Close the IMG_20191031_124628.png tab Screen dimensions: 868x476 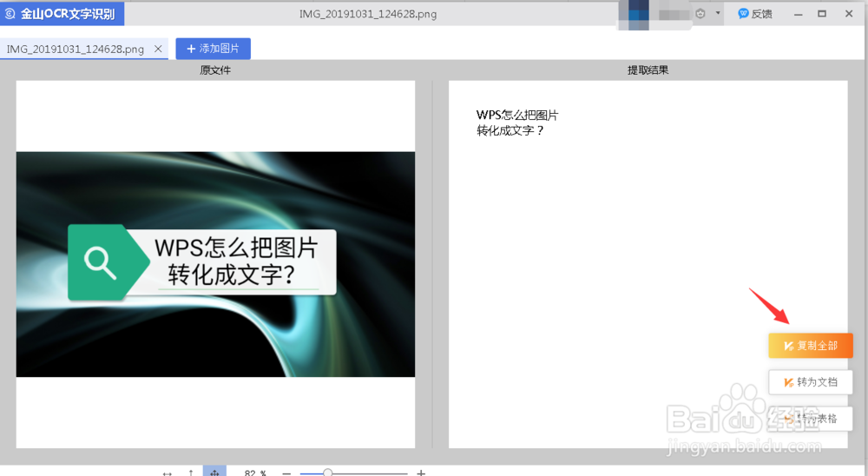(158, 49)
